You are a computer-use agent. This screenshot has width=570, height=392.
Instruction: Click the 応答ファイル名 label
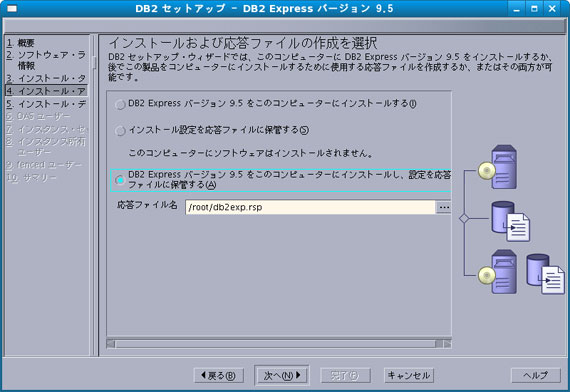click(x=147, y=205)
